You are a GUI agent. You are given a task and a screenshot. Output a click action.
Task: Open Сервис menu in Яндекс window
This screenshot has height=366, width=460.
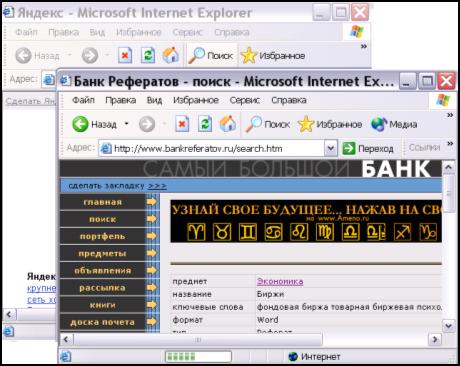187,32
